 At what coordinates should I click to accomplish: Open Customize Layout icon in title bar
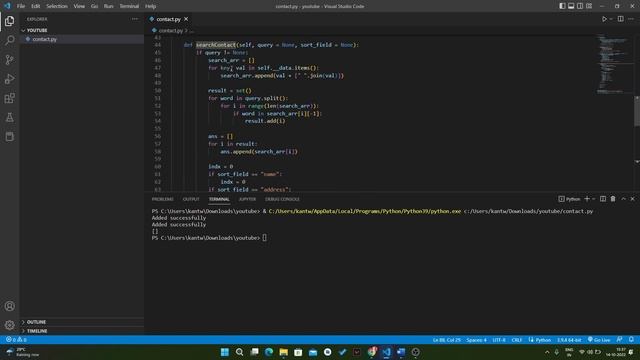point(589,6)
